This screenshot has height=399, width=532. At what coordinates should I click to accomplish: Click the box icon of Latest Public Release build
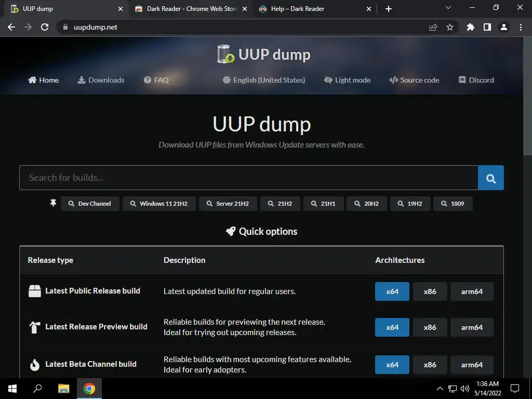(x=35, y=291)
